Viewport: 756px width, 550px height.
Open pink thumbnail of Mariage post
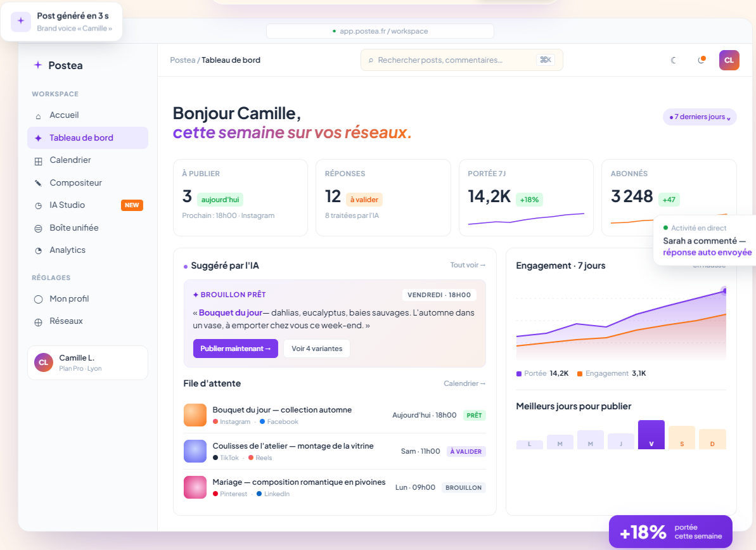tap(195, 487)
